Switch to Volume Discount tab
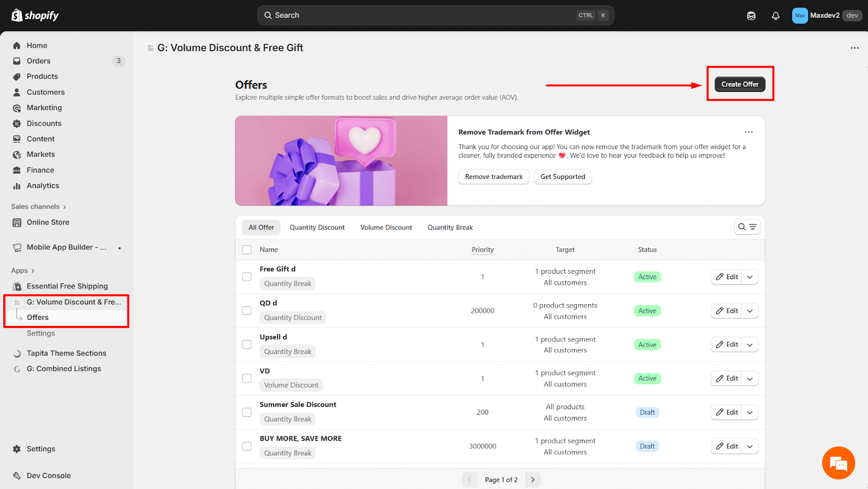Screen dimensions: 868x489 386,228
